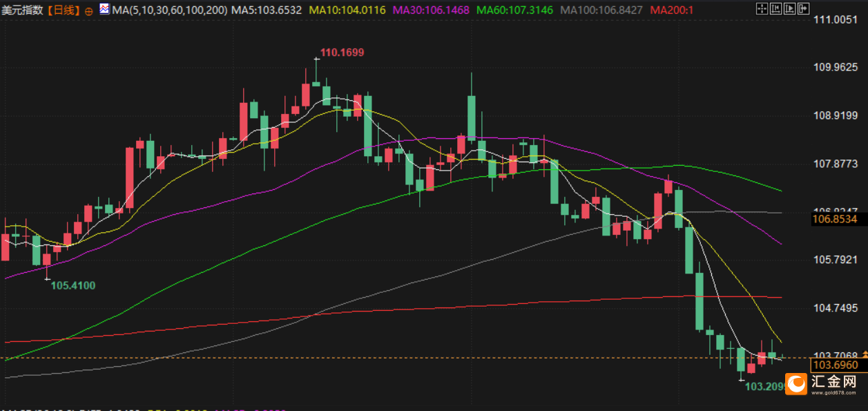Click the orange circled-plus icon beside 日线
This screenshot has height=411, width=868.
tap(88, 11)
